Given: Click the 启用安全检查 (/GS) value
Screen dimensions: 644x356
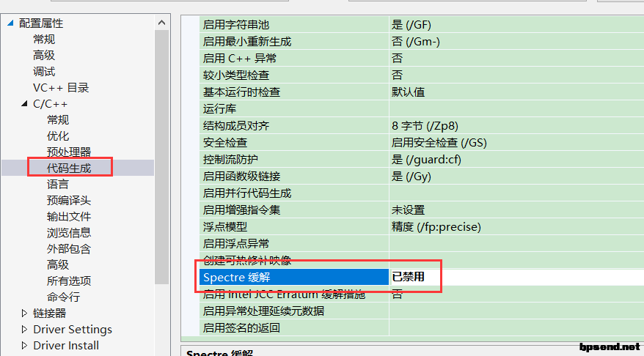Looking at the screenshot, I should [439, 142].
